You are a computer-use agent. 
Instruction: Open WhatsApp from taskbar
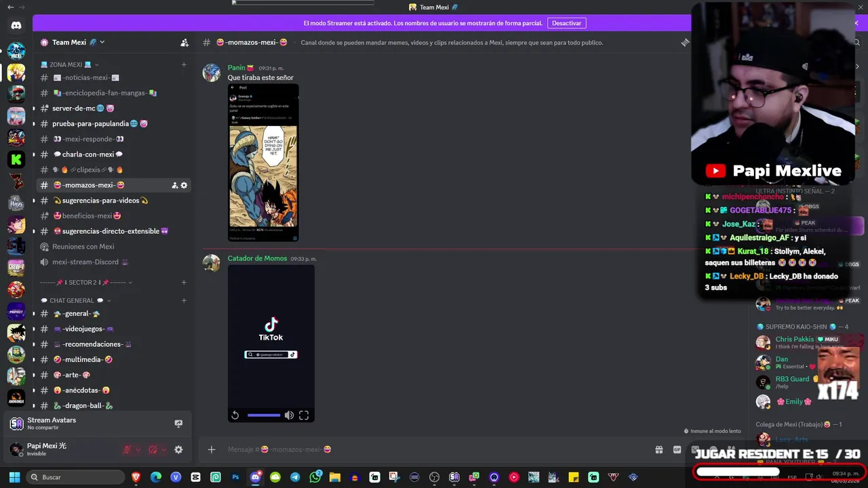(315, 477)
